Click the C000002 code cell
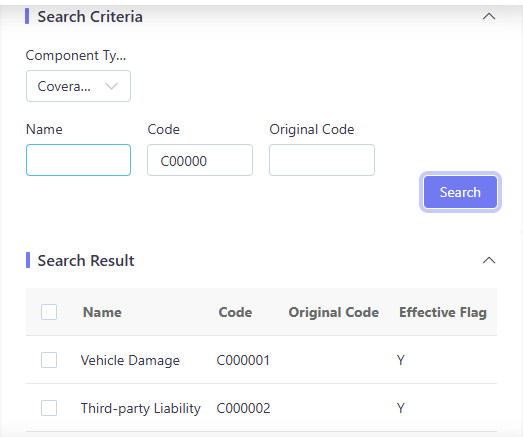Viewport: 523px width, 437px height. [x=243, y=408]
